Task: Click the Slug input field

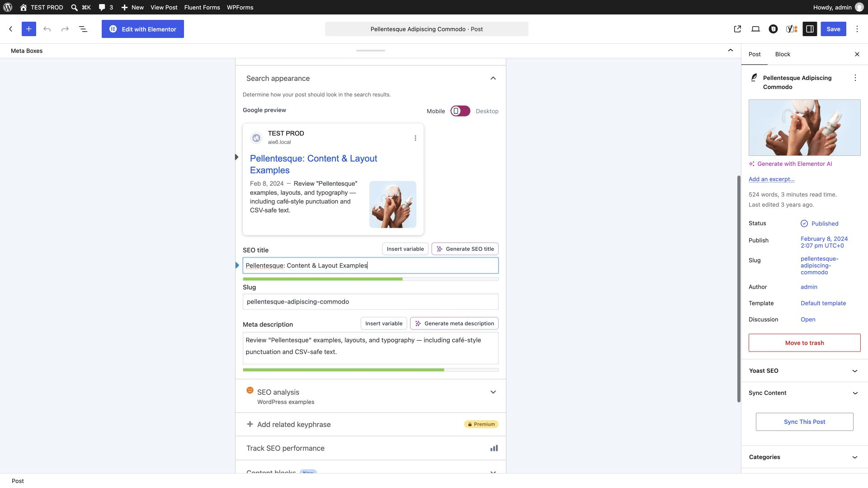Action: click(371, 302)
